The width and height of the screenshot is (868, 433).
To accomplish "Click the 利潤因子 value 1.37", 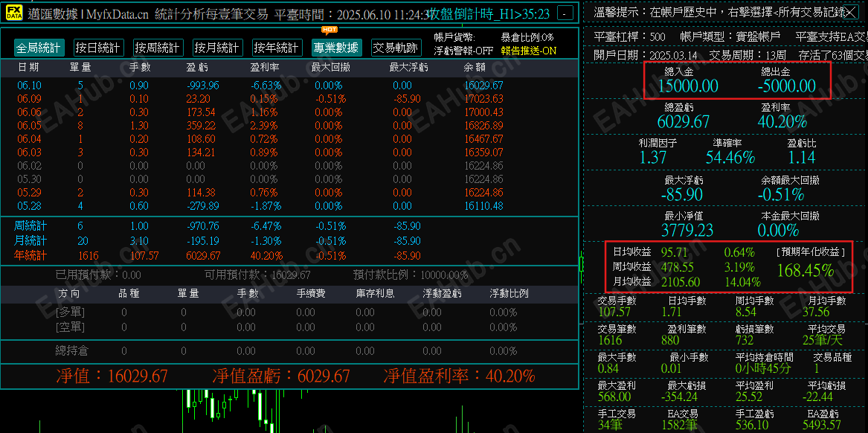I will [652, 157].
